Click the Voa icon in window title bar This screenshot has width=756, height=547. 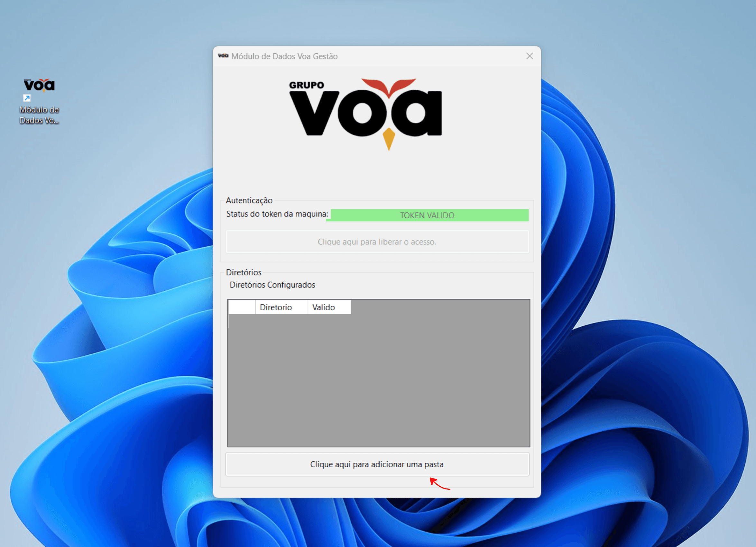(223, 56)
